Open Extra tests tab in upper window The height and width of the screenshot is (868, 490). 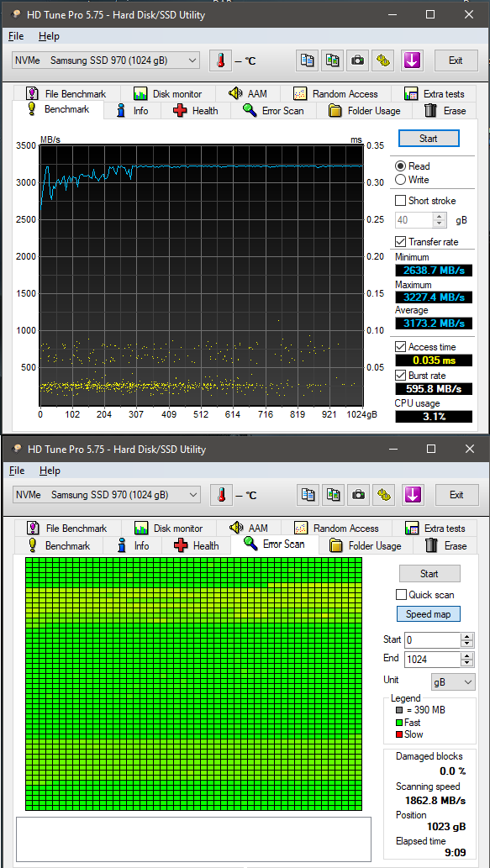tap(435, 93)
